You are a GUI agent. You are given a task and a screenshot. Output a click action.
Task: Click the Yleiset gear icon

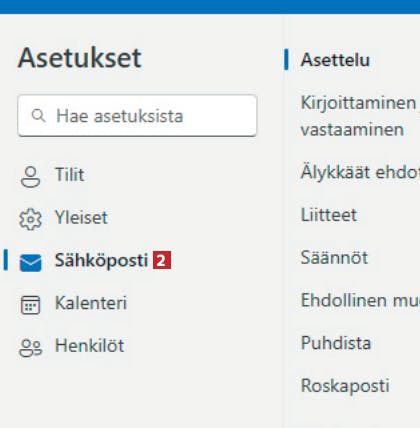pos(30,219)
